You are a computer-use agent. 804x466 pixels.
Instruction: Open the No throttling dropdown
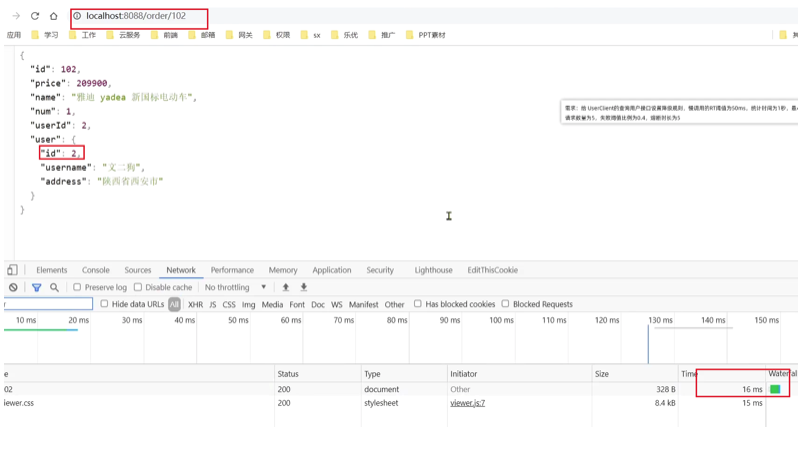coord(235,287)
